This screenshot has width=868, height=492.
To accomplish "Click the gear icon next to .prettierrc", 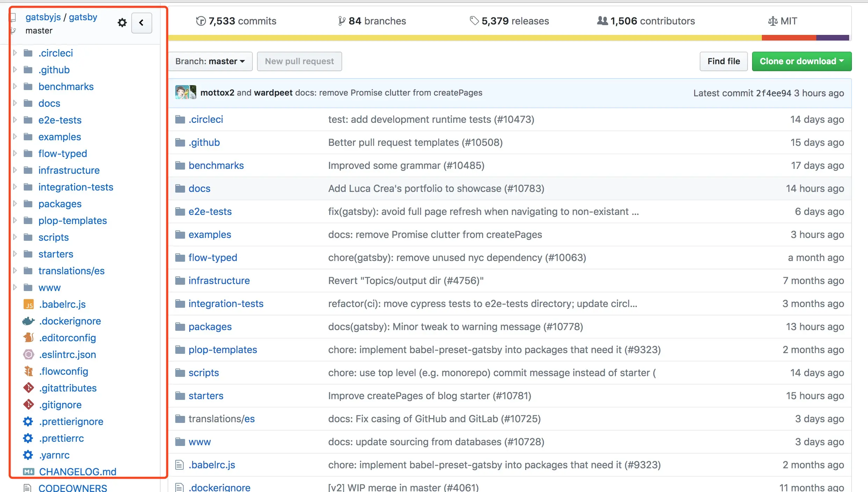I will (x=28, y=438).
